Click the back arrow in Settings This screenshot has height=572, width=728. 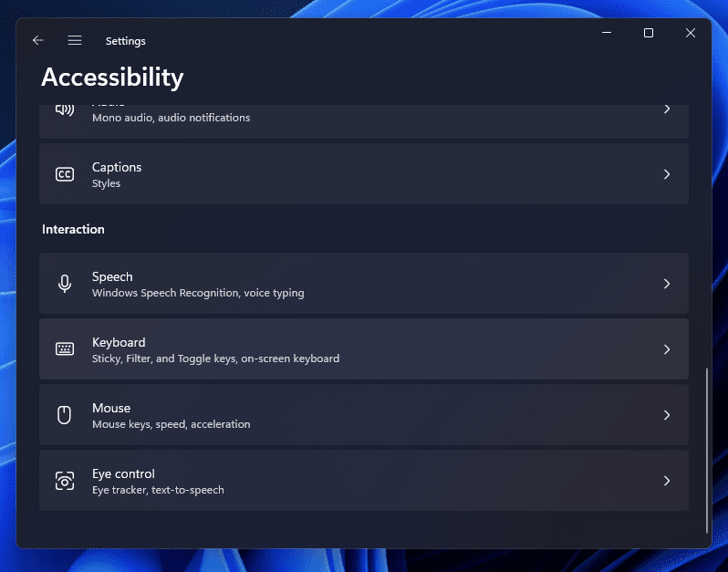[x=37, y=41]
